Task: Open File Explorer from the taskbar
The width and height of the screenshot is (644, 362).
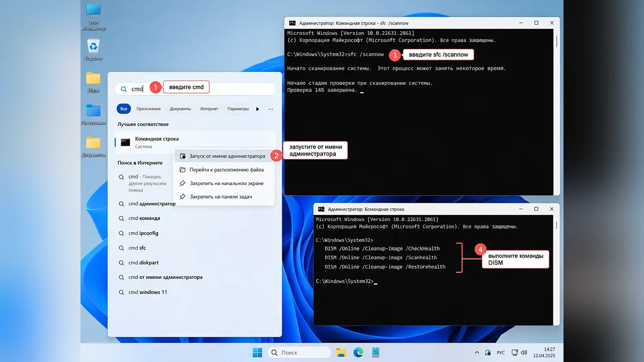Action: [340, 352]
